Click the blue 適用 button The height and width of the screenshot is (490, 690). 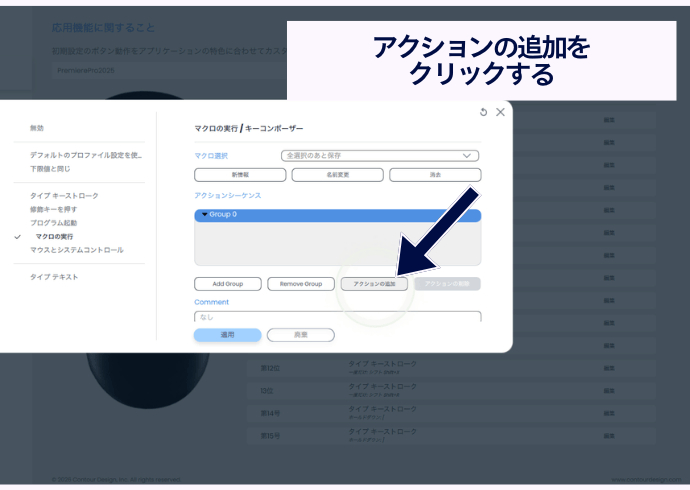[227, 335]
